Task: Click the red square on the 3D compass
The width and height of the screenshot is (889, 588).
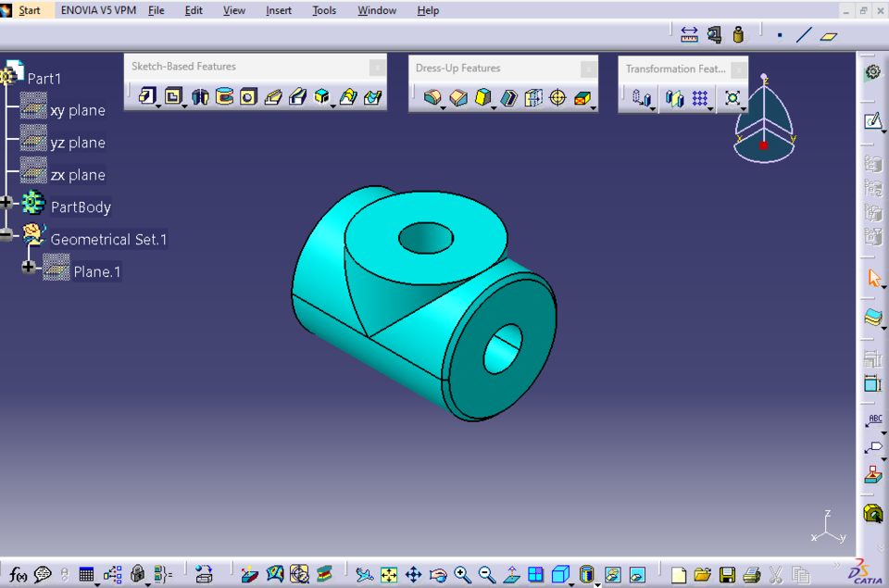Action: point(764,144)
